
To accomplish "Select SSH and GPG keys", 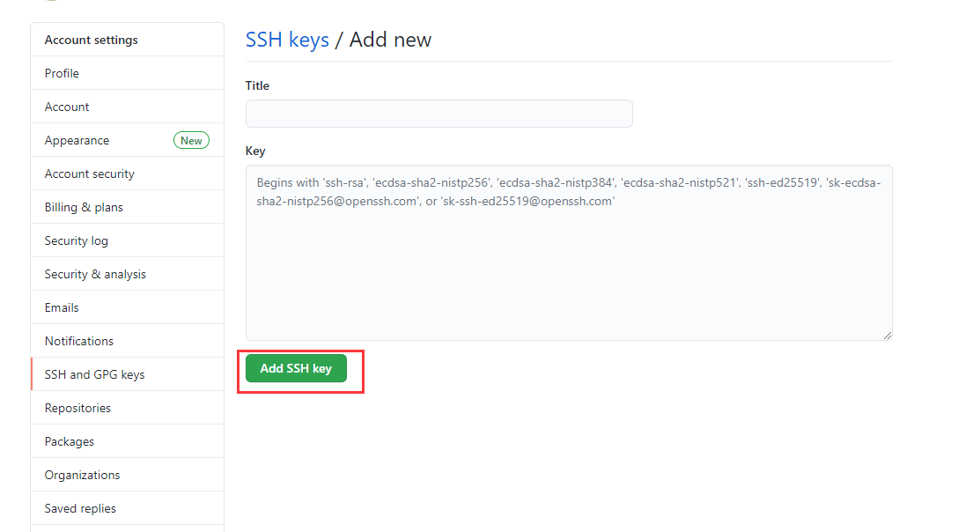I will (x=94, y=374).
